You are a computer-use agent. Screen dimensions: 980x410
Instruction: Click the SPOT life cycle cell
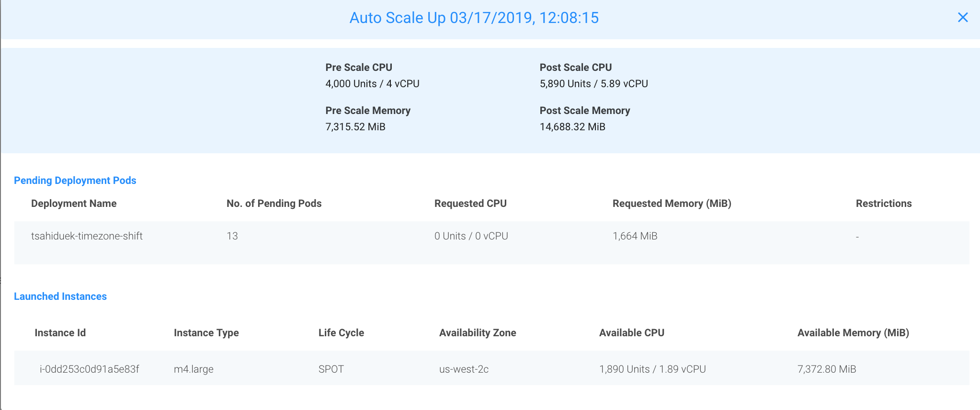(x=331, y=369)
